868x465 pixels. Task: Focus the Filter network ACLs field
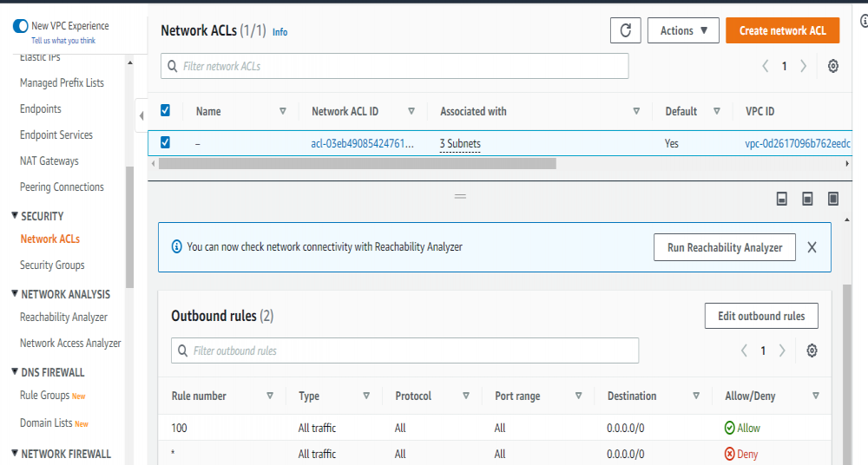[395, 66]
